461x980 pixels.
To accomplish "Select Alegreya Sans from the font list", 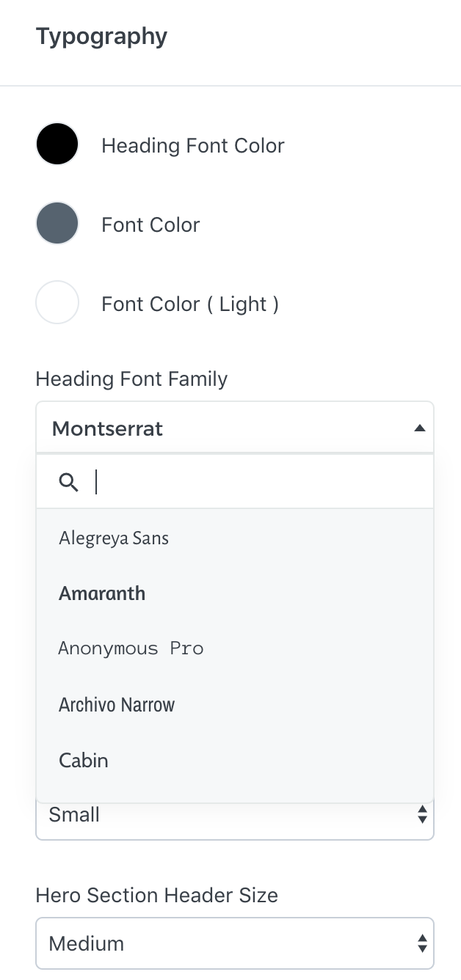I will (114, 538).
